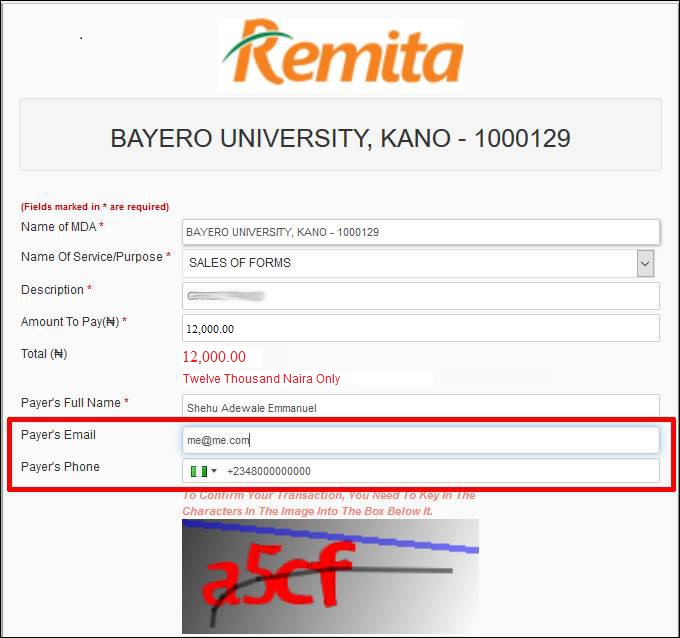Click the Payer's Phone number field

click(x=421, y=471)
